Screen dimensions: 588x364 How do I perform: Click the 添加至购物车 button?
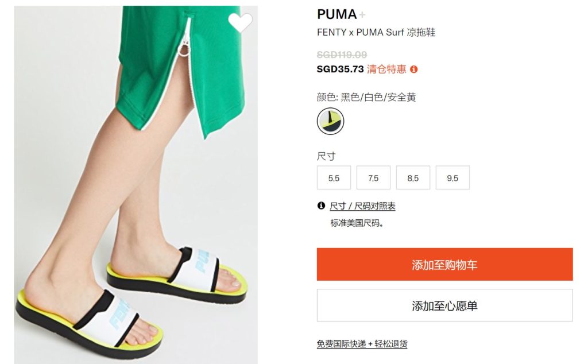[x=445, y=264]
